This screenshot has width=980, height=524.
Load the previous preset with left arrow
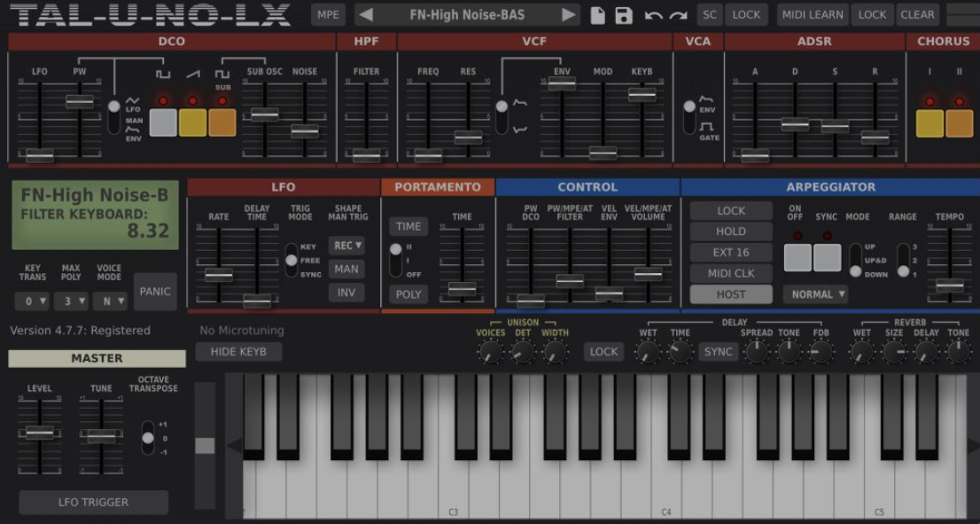(366, 15)
